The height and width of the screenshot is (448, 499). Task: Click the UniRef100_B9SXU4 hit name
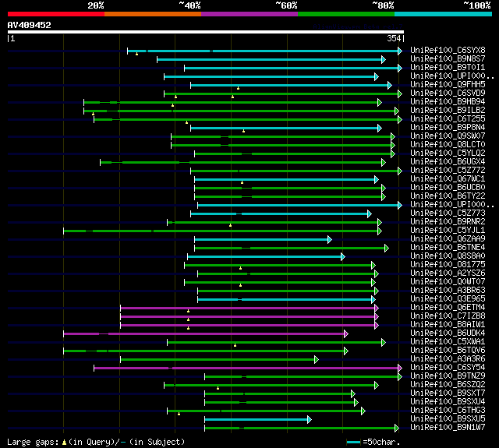tap(448, 402)
